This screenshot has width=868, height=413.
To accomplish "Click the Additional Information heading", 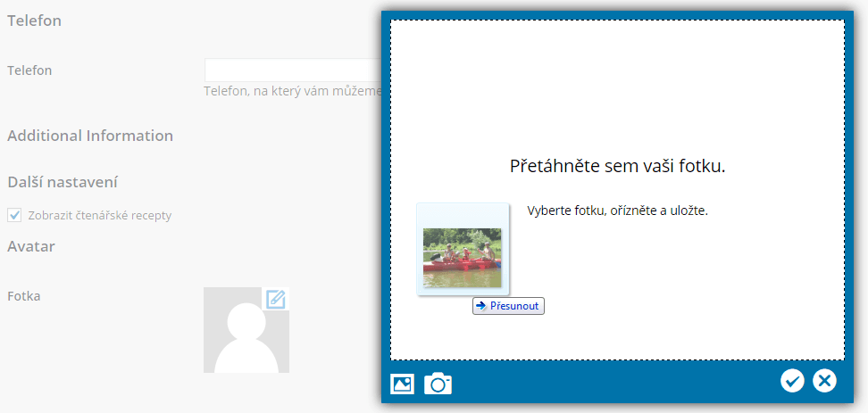I will coord(90,136).
